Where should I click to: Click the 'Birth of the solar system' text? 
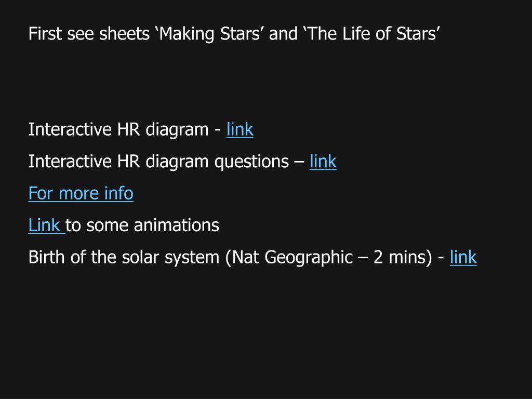124,257
